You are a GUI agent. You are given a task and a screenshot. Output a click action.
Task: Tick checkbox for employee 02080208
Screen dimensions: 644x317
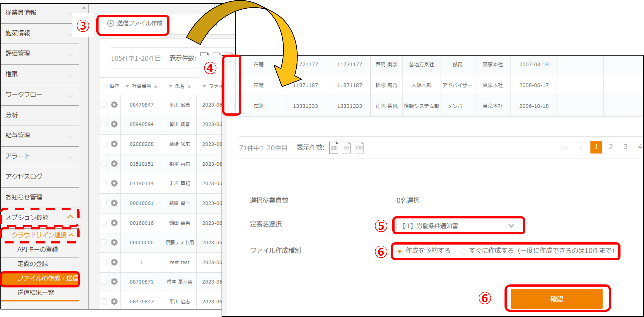pyautogui.click(x=104, y=144)
